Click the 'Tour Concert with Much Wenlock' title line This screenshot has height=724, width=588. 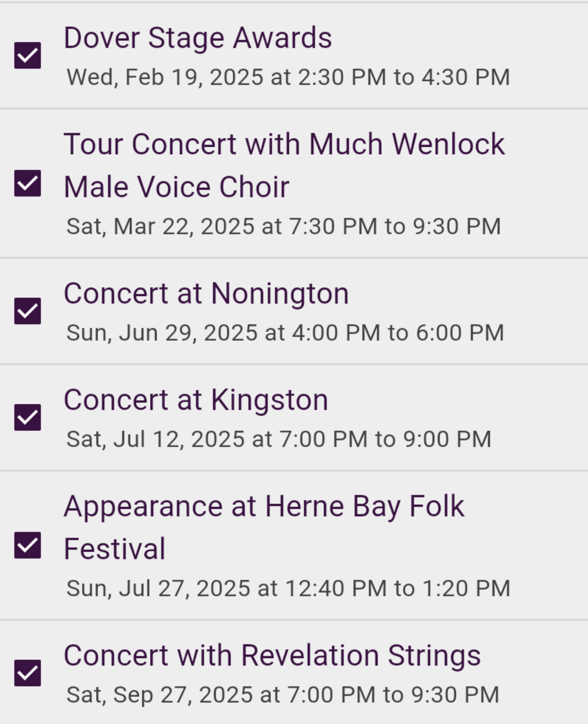(x=284, y=144)
